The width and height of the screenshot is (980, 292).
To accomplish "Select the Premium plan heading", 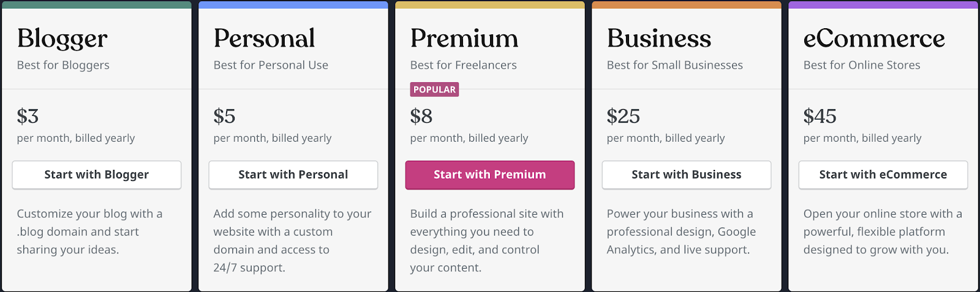I will tap(464, 38).
